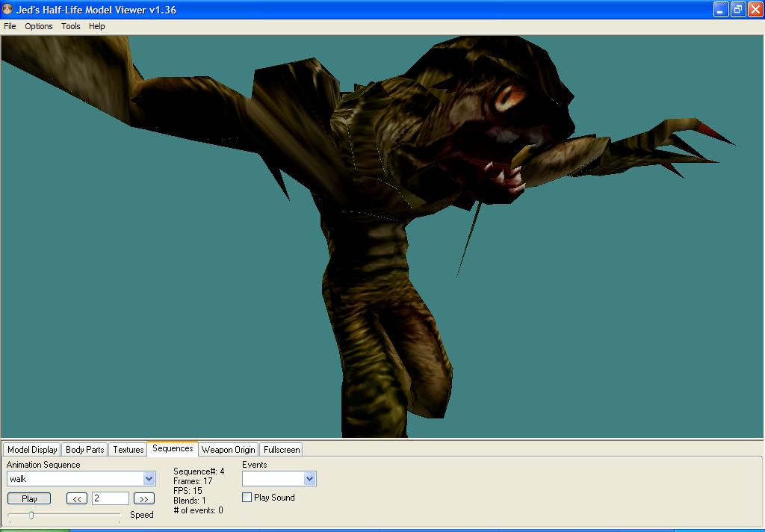Close the Model Viewer window
Screen dimensions: 765x532
pyautogui.click(x=755, y=9)
